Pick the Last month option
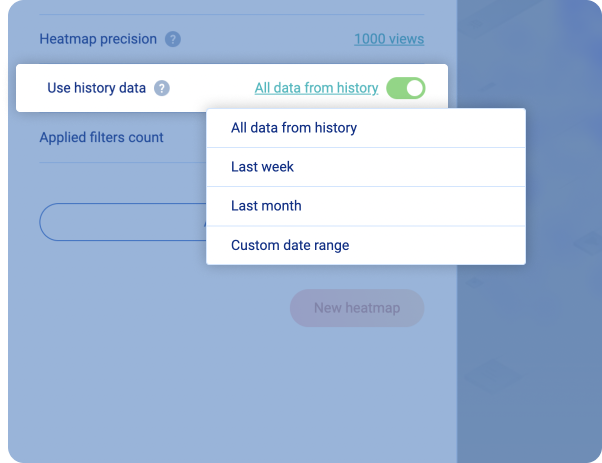The width and height of the screenshot is (602, 463). click(366, 206)
